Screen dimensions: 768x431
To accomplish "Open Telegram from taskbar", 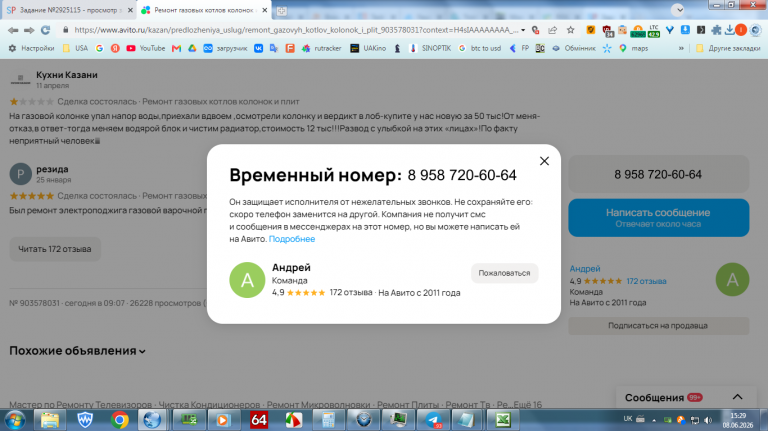I will (433, 420).
